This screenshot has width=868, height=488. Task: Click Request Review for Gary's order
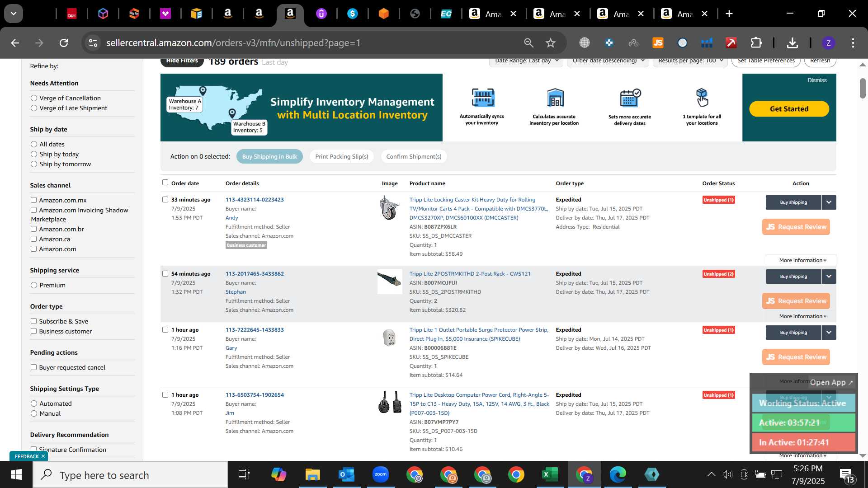796,357
